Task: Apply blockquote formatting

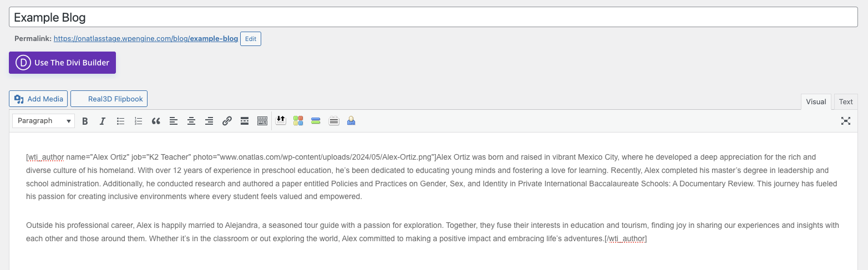Action: click(x=156, y=121)
